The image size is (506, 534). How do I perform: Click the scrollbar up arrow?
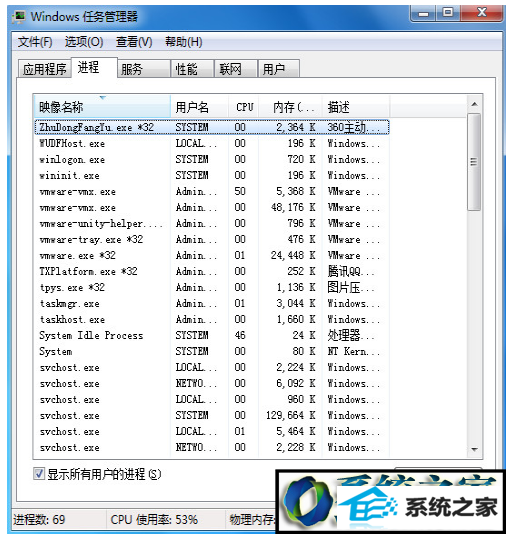pyautogui.click(x=474, y=104)
